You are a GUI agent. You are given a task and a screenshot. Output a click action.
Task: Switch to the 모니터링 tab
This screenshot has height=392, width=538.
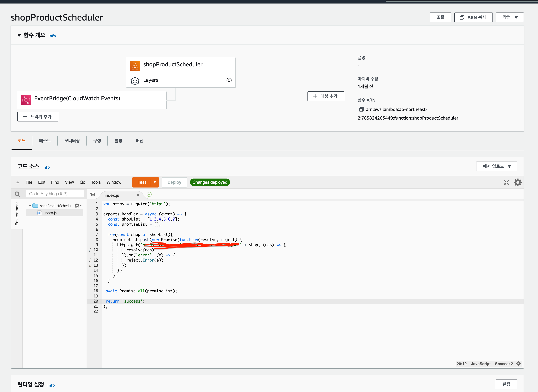[x=72, y=141]
